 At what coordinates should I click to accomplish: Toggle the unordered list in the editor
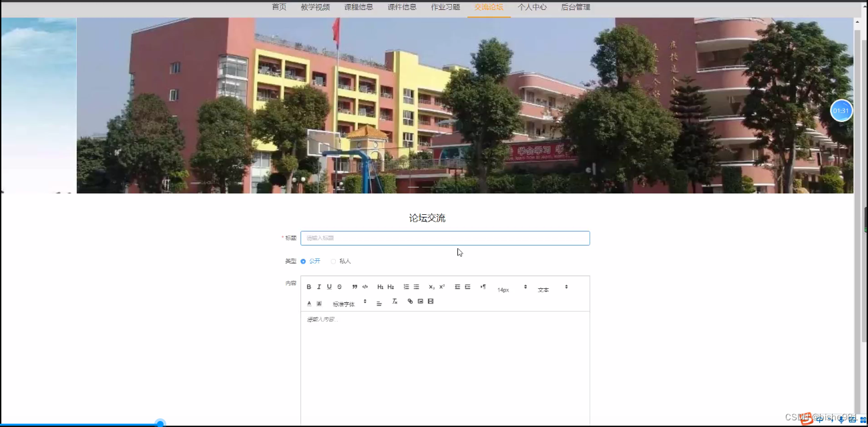click(416, 287)
